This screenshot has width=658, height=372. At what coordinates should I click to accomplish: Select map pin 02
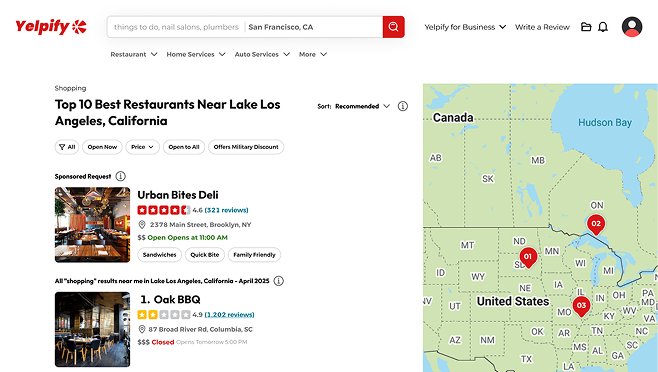[x=596, y=225]
